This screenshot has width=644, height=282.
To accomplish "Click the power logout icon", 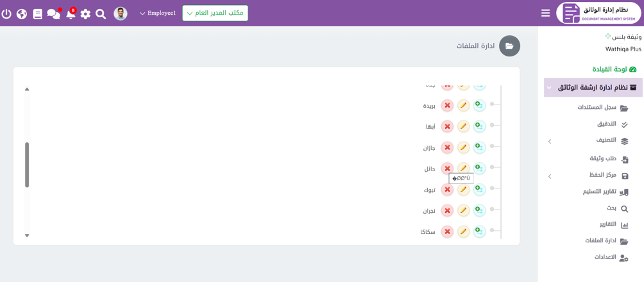I will [6, 13].
